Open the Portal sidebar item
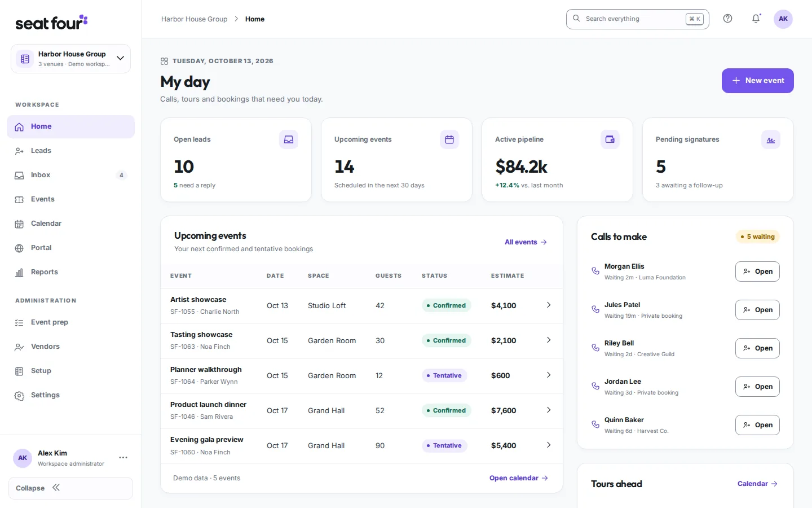 pyautogui.click(x=70, y=248)
